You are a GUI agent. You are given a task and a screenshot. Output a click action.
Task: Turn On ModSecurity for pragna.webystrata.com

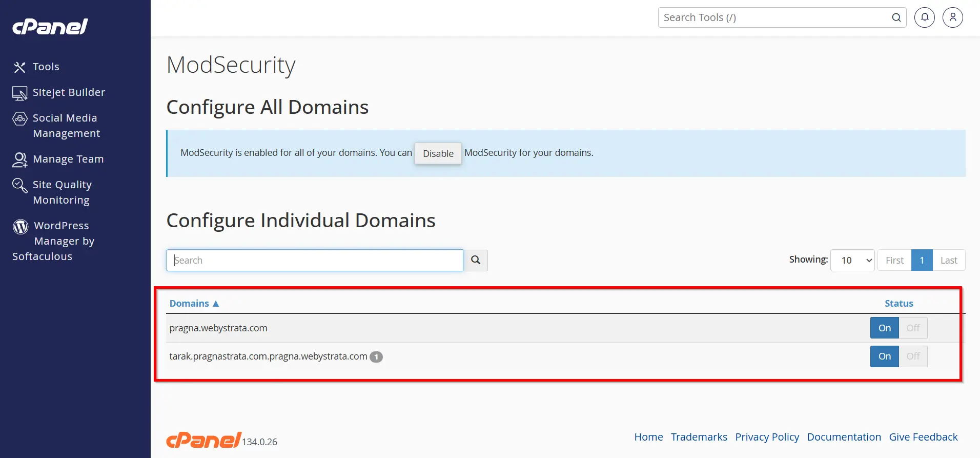click(x=885, y=328)
